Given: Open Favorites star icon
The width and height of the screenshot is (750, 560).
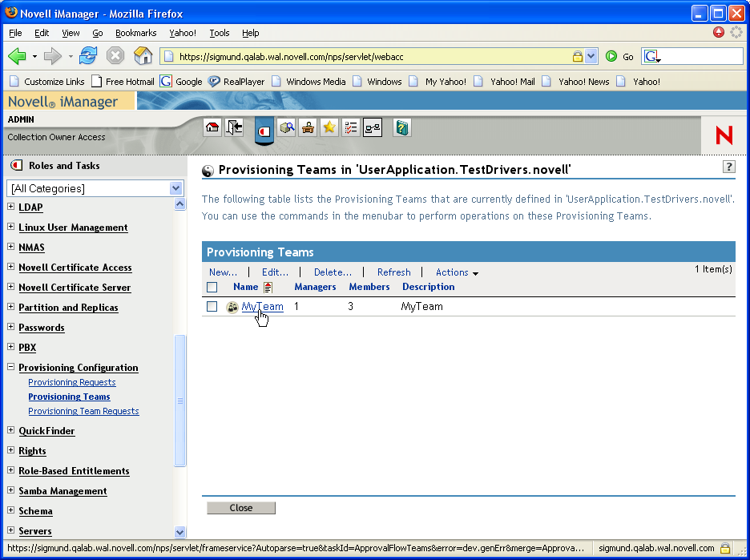Looking at the screenshot, I should pos(329,127).
